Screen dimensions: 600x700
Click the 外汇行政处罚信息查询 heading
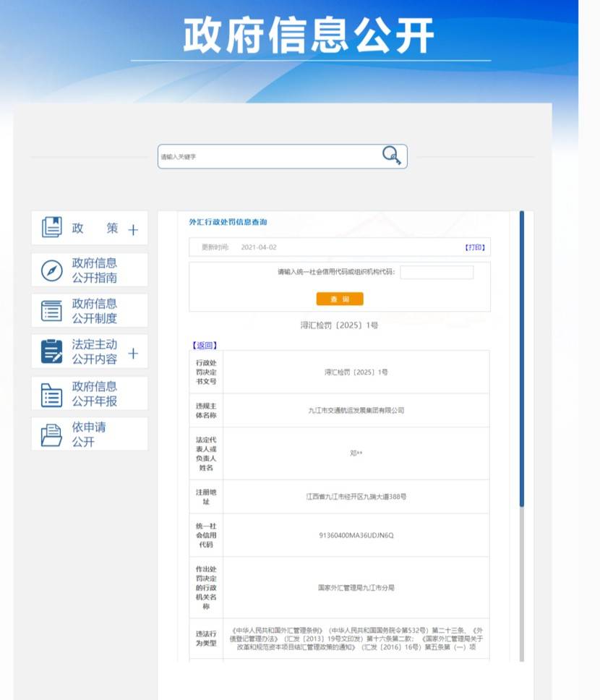[x=228, y=222]
